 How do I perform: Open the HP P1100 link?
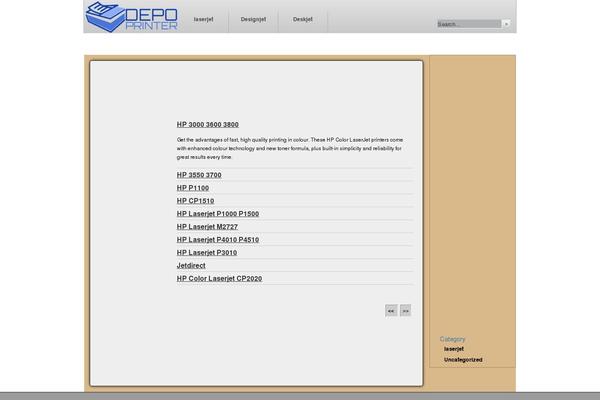coord(192,188)
